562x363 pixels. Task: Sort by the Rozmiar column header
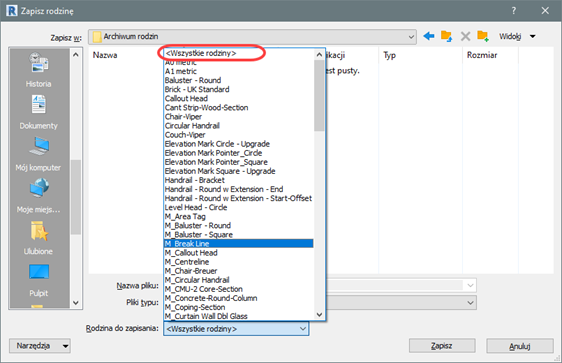(482, 55)
